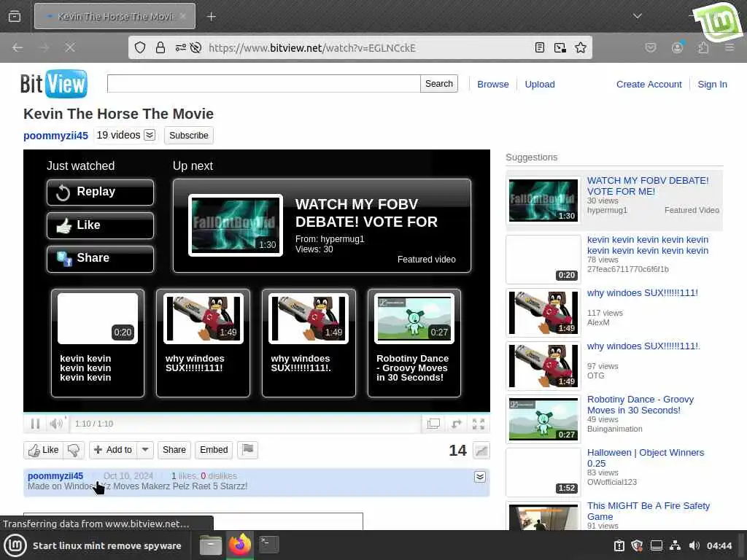Select the Robotiny Dance end screen card

click(414, 343)
